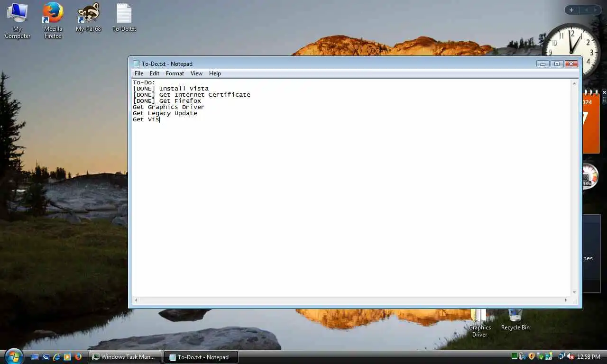Click the orange calendar gadget
Screen dimensions: 607x364
[x=591, y=122]
